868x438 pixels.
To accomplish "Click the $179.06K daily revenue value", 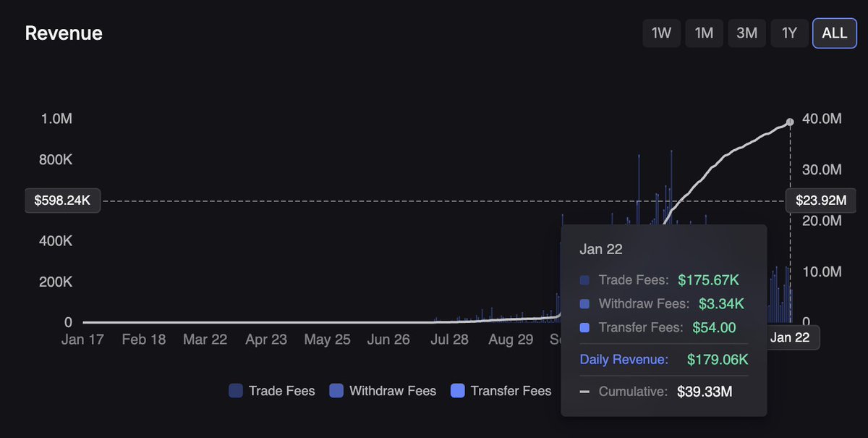I will pos(718,359).
